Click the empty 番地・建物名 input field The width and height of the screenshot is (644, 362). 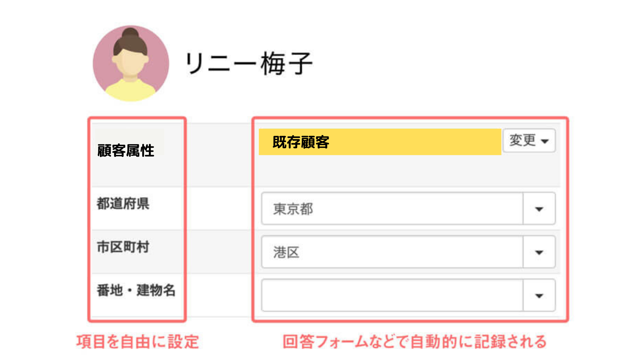[392, 295]
